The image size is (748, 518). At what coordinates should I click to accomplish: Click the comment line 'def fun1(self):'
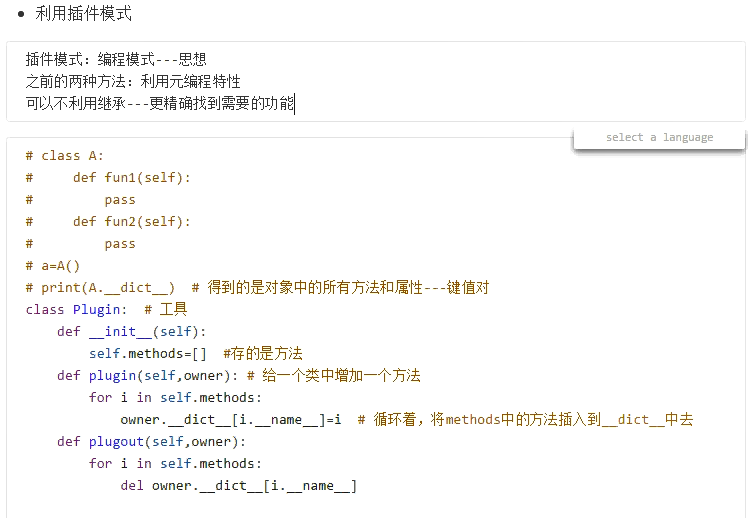(x=132, y=177)
